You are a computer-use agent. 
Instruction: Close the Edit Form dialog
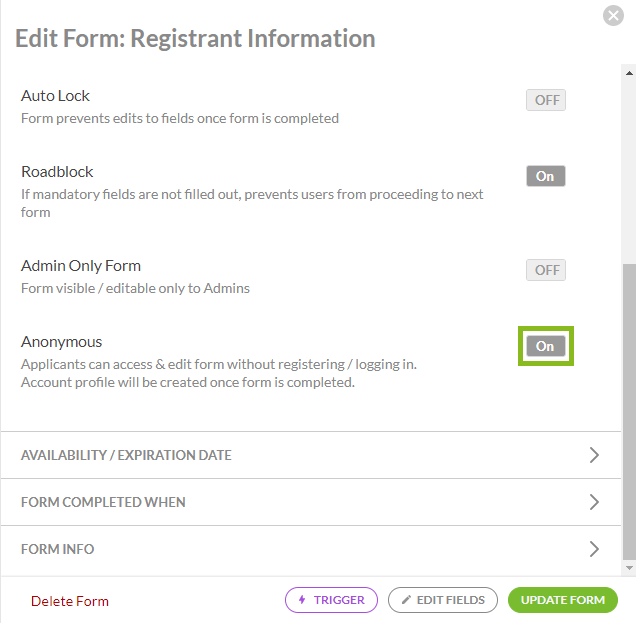pyautogui.click(x=613, y=16)
